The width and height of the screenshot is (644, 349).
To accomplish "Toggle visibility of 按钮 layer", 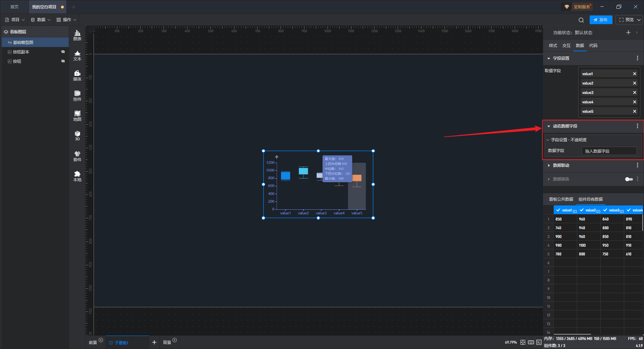I will tap(63, 61).
